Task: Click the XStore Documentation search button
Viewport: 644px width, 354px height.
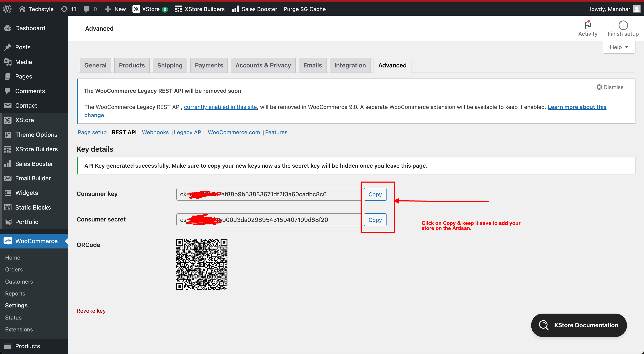Action: point(578,325)
